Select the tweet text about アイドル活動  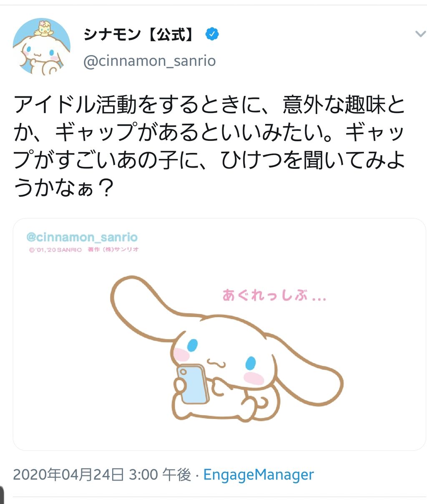coord(210,146)
